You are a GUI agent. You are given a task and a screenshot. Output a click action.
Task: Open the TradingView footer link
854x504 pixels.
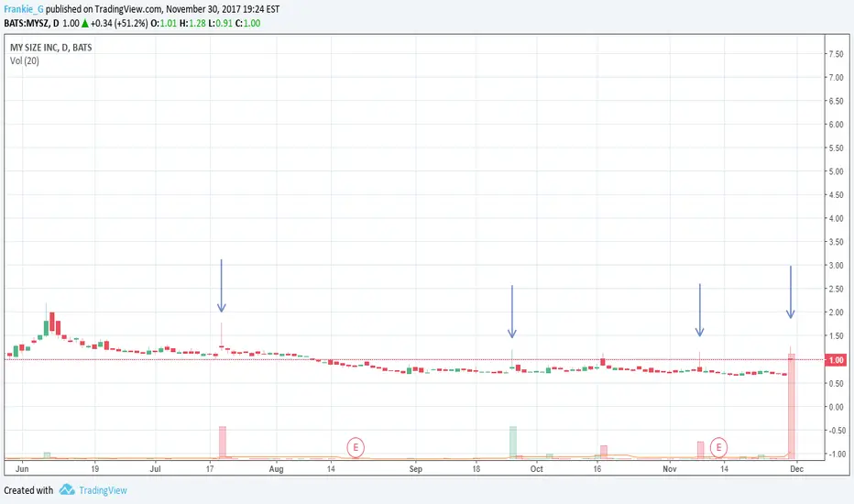click(103, 490)
